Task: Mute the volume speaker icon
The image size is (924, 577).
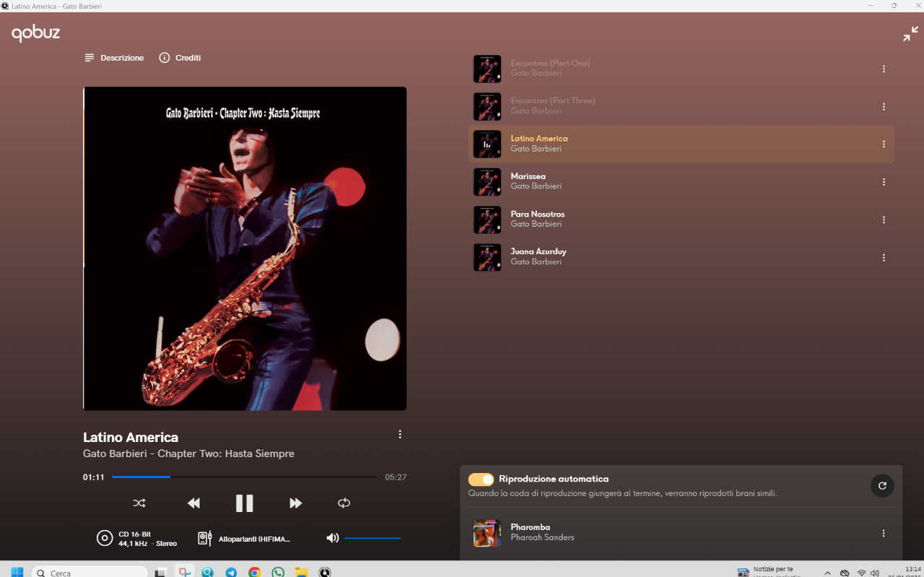Action: [x=332, y=538]
